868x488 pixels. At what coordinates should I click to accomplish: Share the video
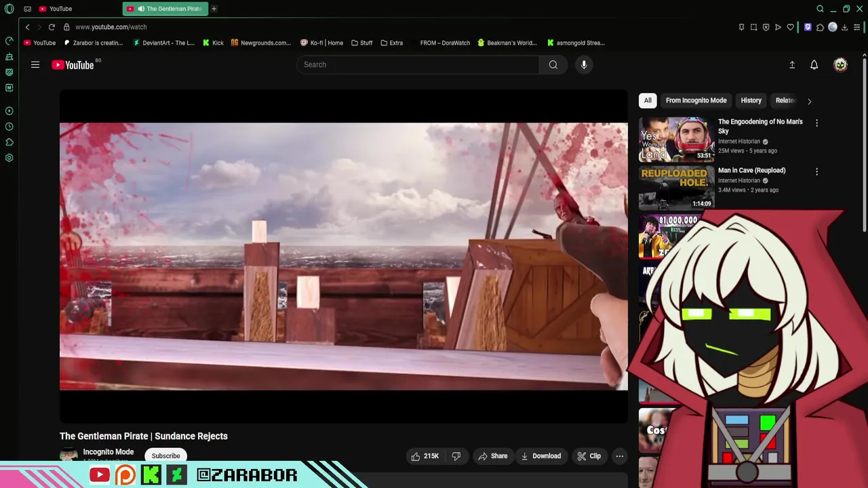coord(493,456)
